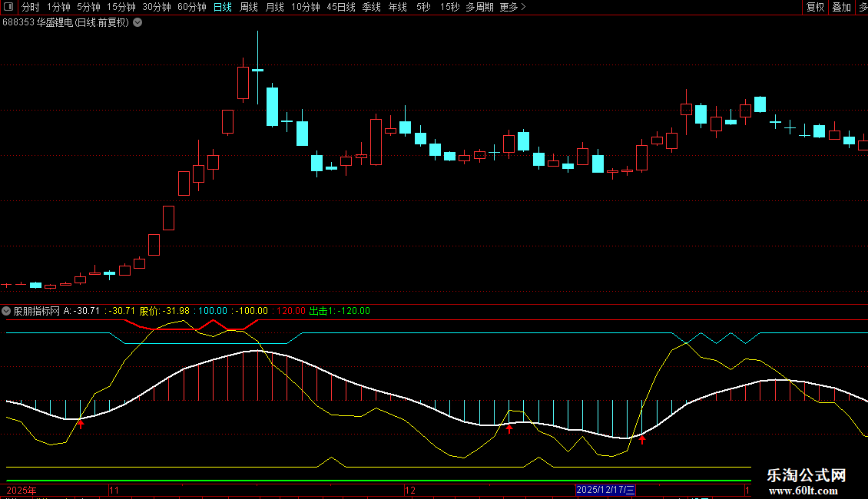Click the 乐淘公式网 watermark logo

click(806, 482)
